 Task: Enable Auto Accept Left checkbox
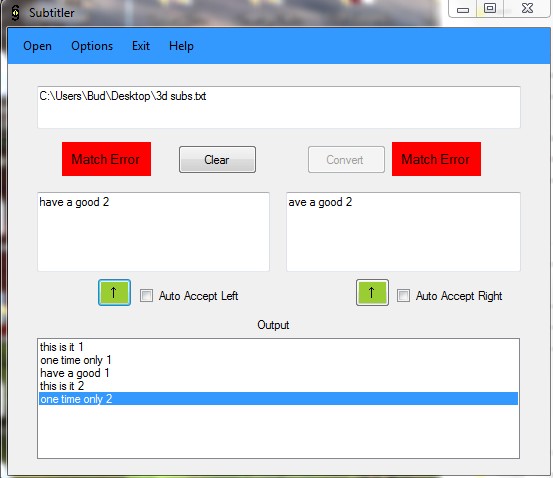tap(146, 296)
